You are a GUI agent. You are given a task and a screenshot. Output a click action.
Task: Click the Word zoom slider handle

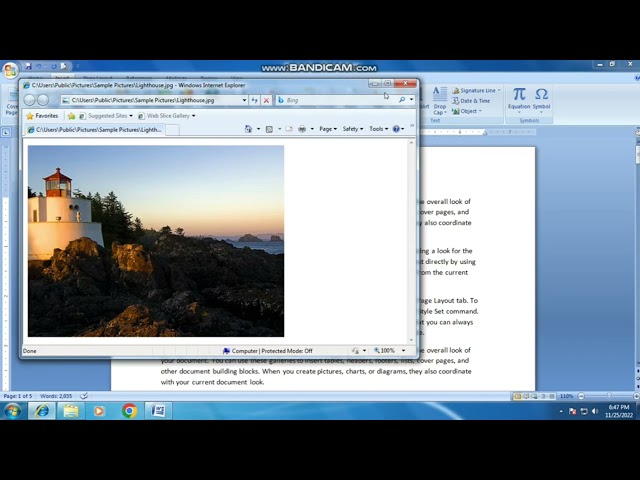point(609,396)
